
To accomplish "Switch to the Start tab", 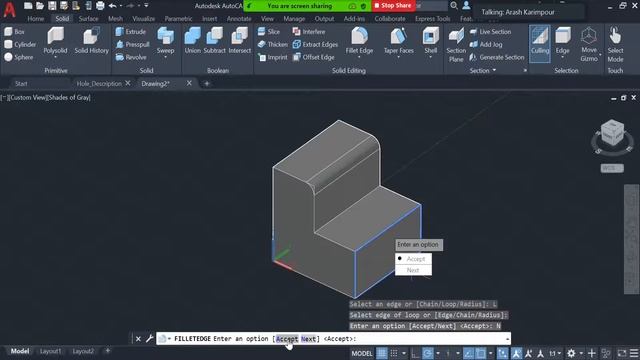I will 21,83.
